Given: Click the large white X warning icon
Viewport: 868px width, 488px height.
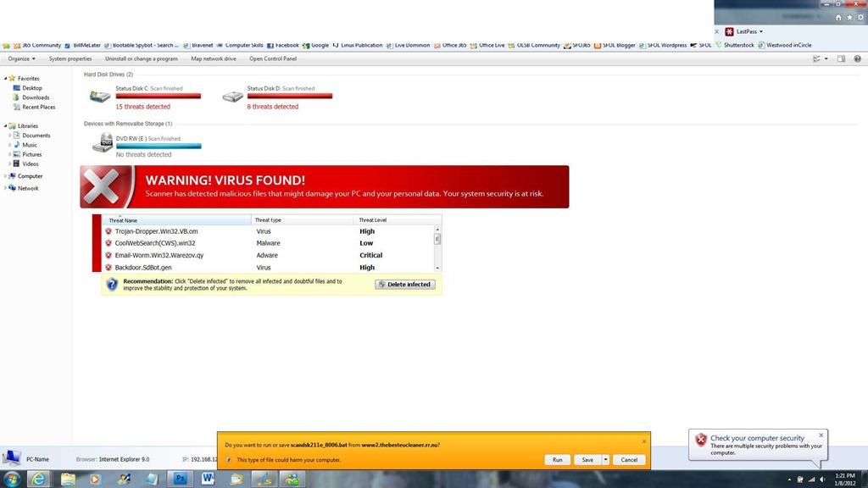Looking at the screenshot, I should click(x=102, y=186).
